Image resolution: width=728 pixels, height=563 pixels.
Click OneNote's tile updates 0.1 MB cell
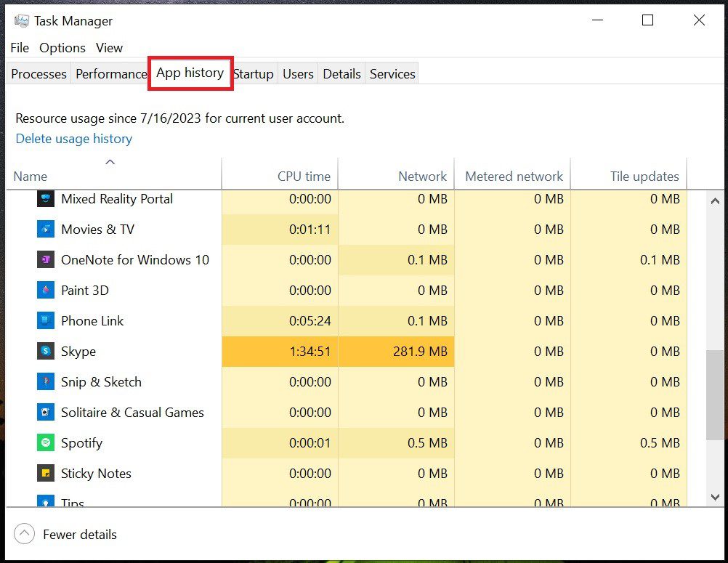628,260
